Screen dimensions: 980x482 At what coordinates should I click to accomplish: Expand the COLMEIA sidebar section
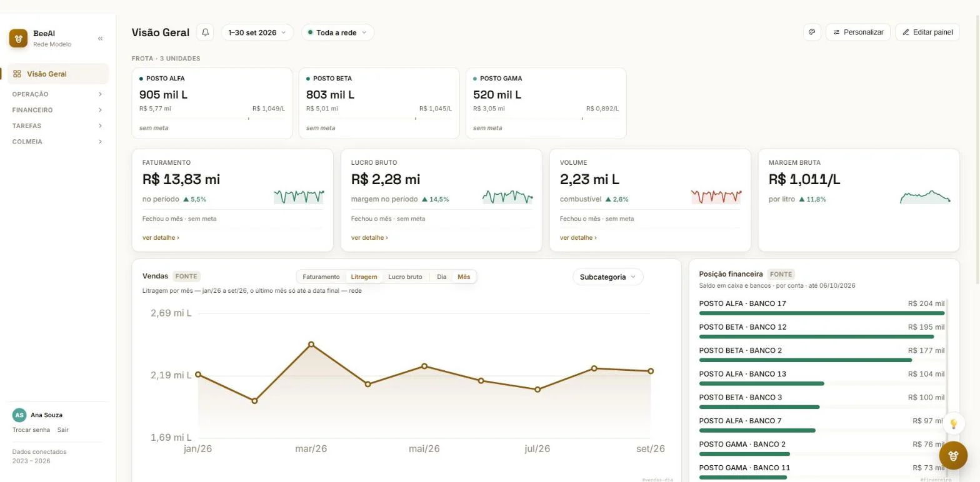(57, 142)
